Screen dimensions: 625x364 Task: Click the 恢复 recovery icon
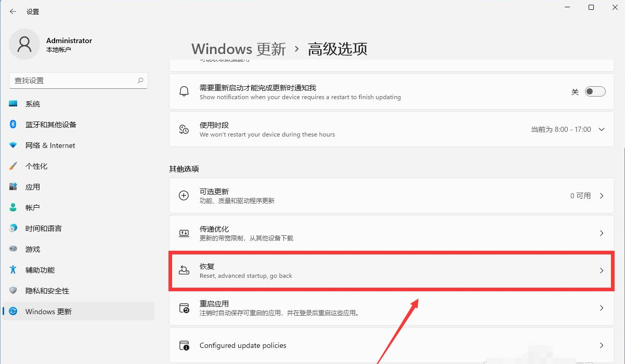(x=184, y=270)
